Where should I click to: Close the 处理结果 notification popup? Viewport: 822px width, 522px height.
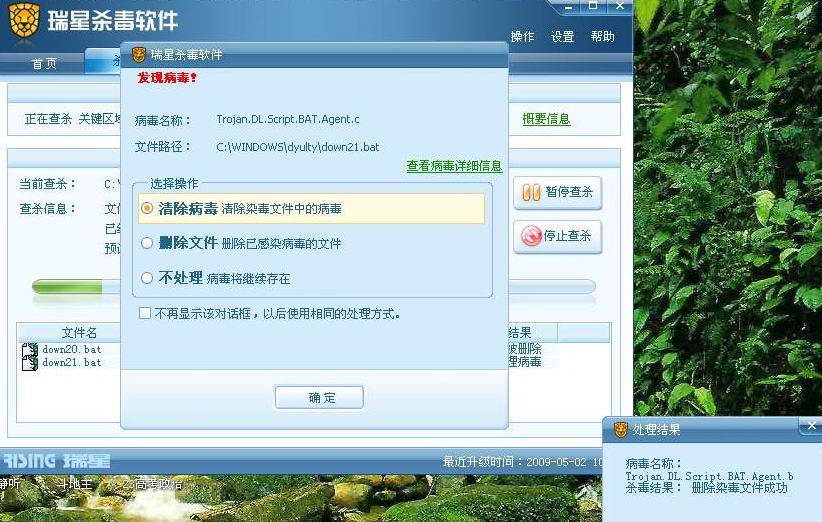[812, 426]
